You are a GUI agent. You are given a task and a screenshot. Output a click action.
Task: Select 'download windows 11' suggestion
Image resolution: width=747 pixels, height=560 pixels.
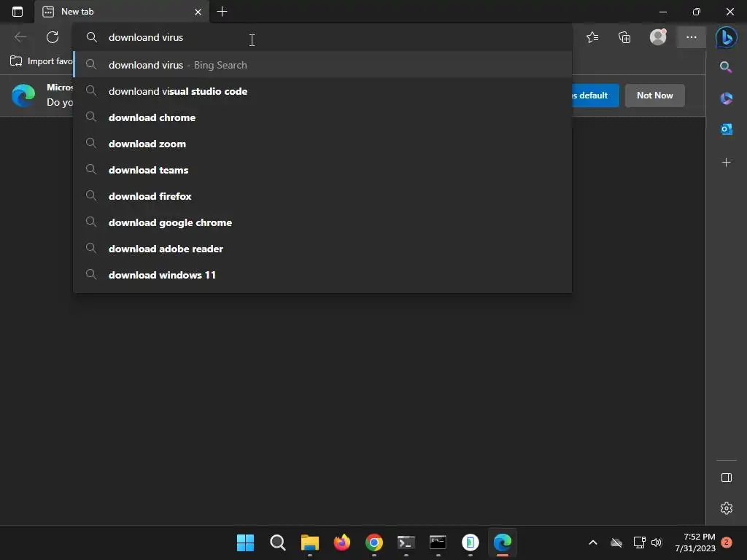coord(322,275)
